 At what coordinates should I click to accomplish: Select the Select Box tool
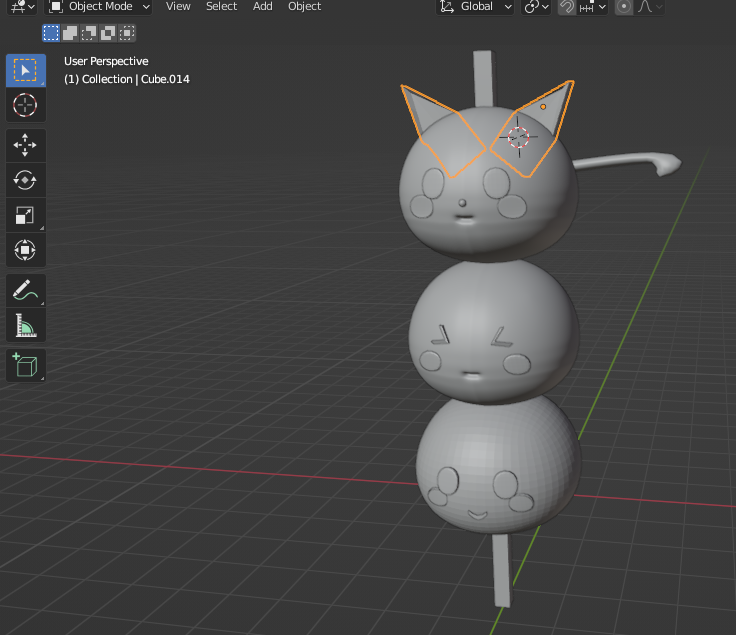click(x=25, y=70)
